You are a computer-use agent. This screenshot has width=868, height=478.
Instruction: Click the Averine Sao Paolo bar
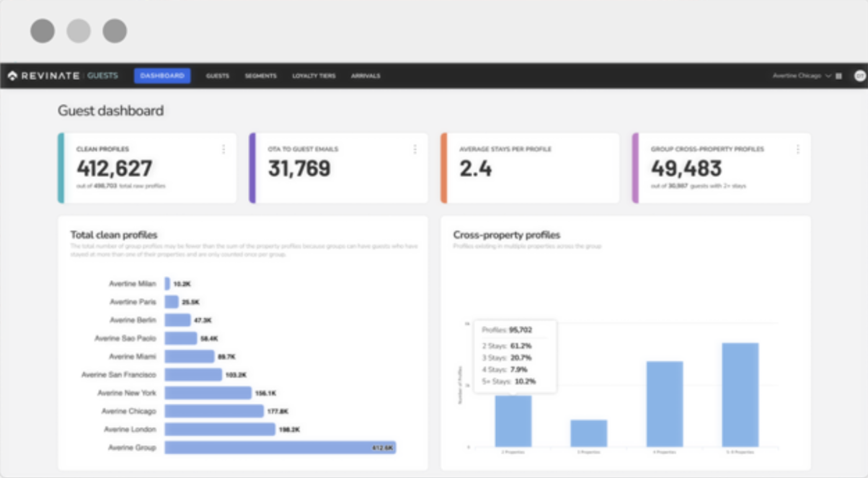tap(180, 339)
